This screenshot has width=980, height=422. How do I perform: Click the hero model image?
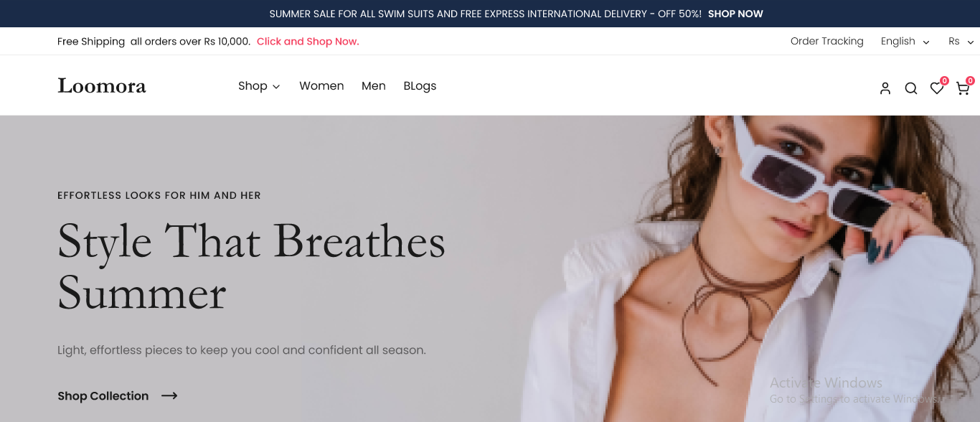748,269
